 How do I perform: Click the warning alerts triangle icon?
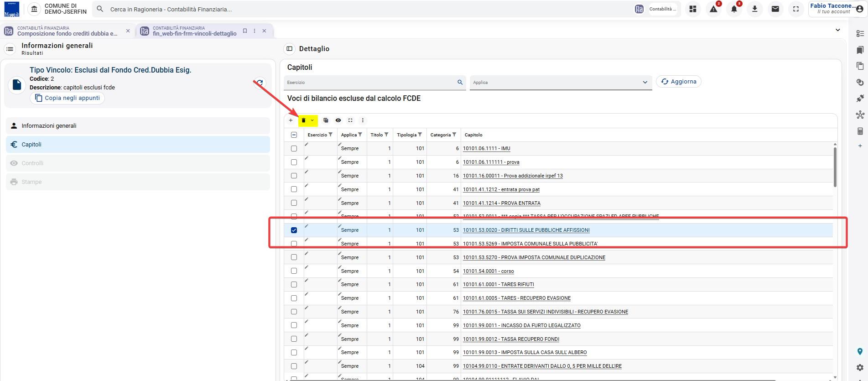point(714,9)
